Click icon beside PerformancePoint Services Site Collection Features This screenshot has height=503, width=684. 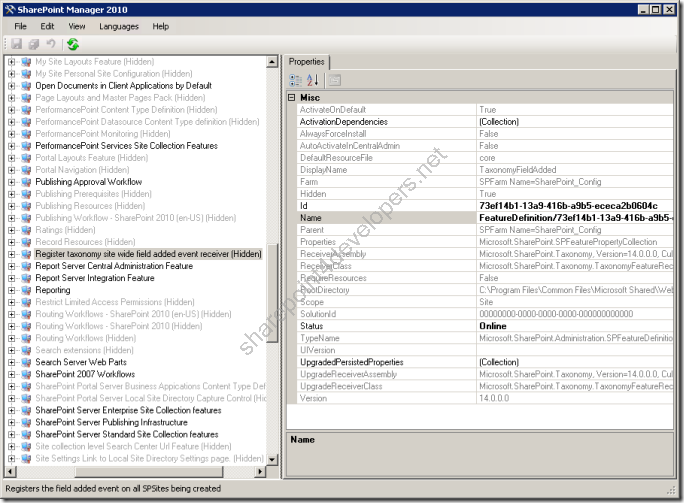(26, 146)
